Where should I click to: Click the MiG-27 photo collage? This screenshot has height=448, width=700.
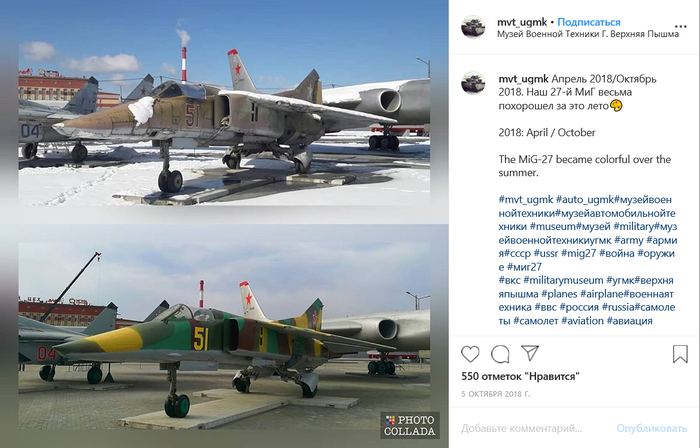224,224
